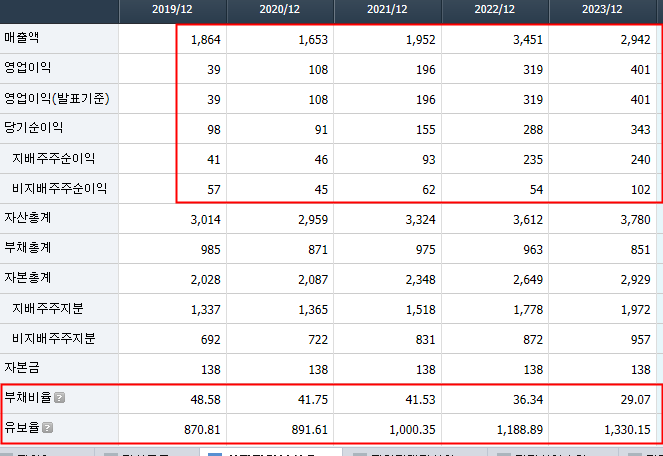Viewport: 663px width, 456px height.
Task: Select the 부채총계 value 963
Action: (533, 250)
